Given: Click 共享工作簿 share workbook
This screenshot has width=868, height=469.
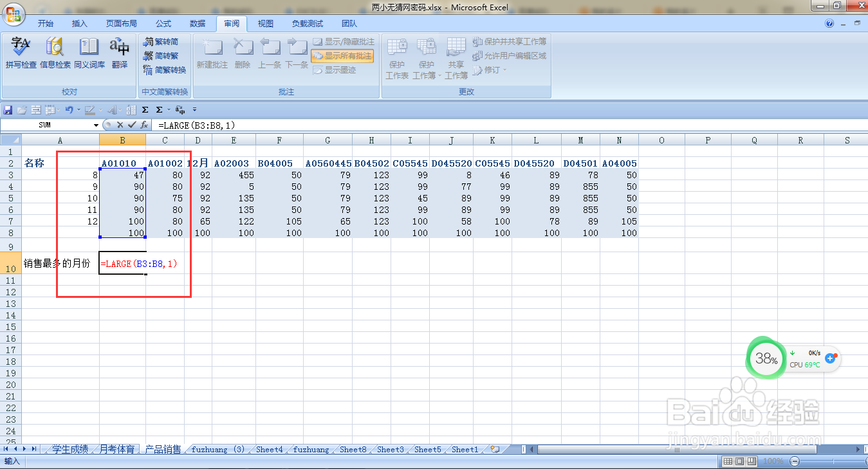Looking at the screenshot, I should [456, 58].
